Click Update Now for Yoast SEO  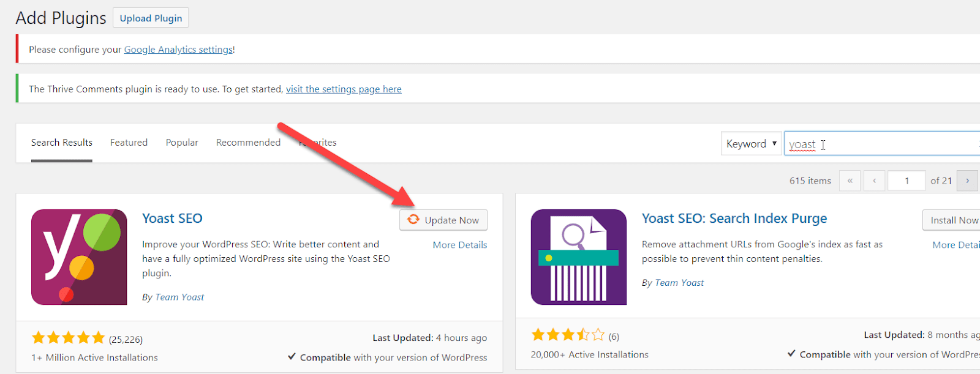click(x=443, y=220)
